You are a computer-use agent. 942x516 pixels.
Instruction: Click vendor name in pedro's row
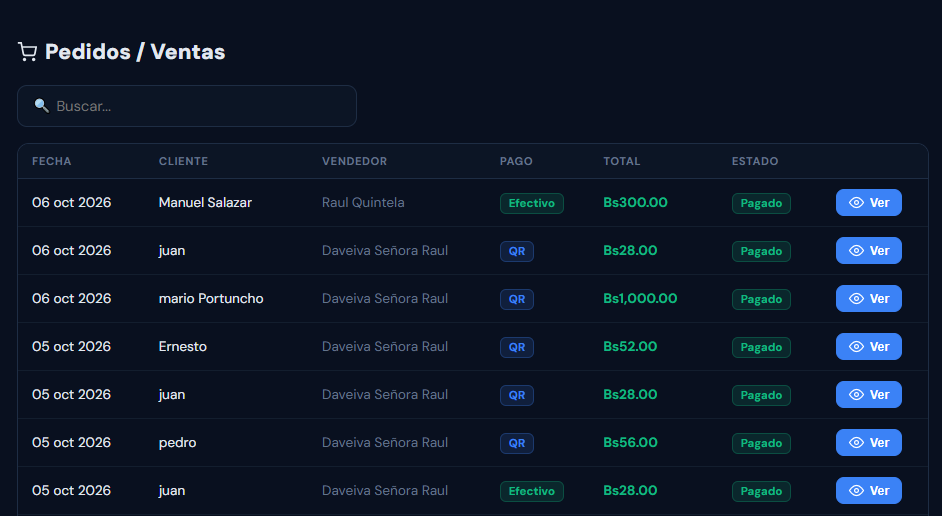[384, 443]
